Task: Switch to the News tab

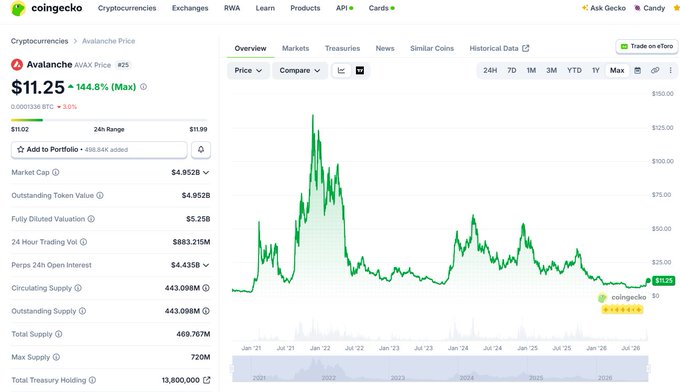Action: 385,48
